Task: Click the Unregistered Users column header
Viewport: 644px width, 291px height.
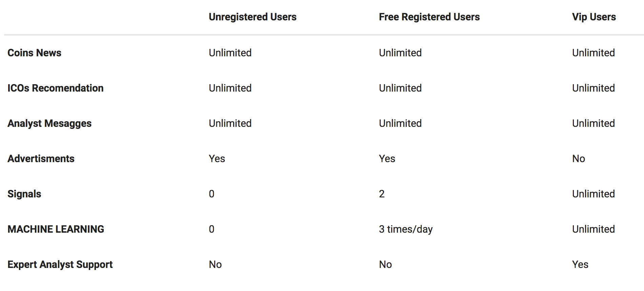Action: [x=253, y=17]
